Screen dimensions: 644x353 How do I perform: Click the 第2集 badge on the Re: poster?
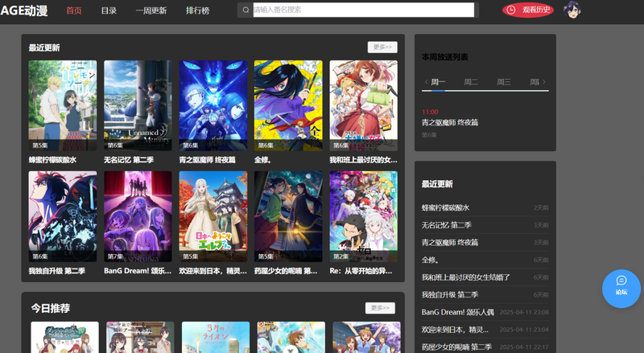[x=341, y=257]
